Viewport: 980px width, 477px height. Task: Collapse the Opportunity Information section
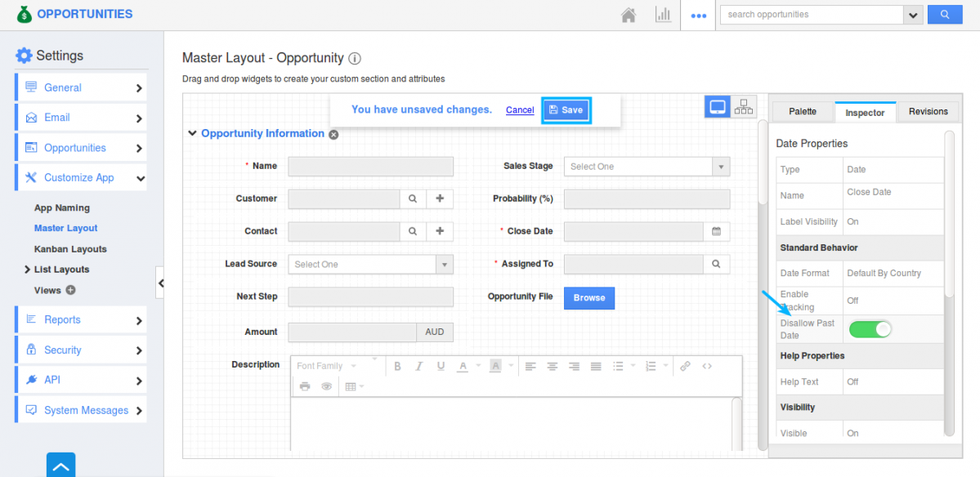[192, 133]
